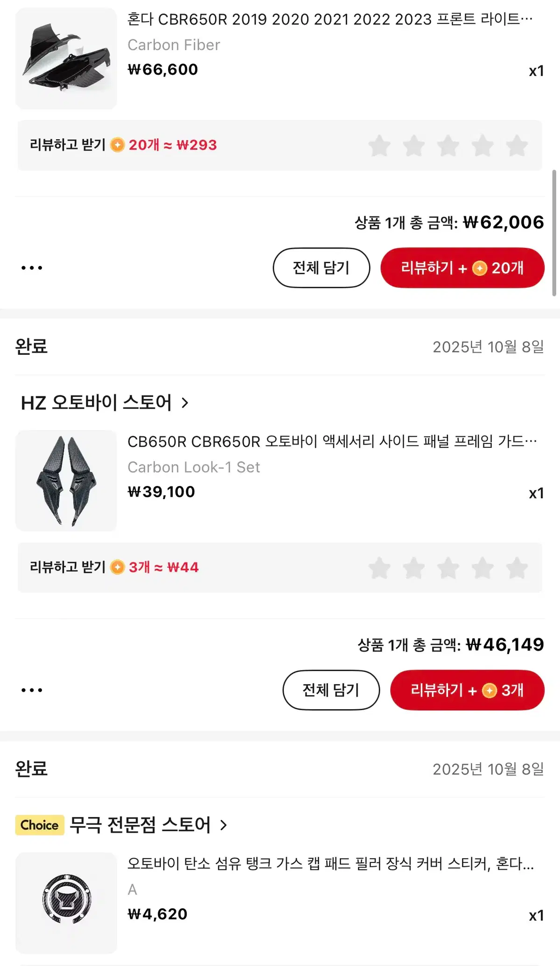Rate the Carbon Look-1 Set three stars
Screen dimensions: 560x966
point(448,568)
